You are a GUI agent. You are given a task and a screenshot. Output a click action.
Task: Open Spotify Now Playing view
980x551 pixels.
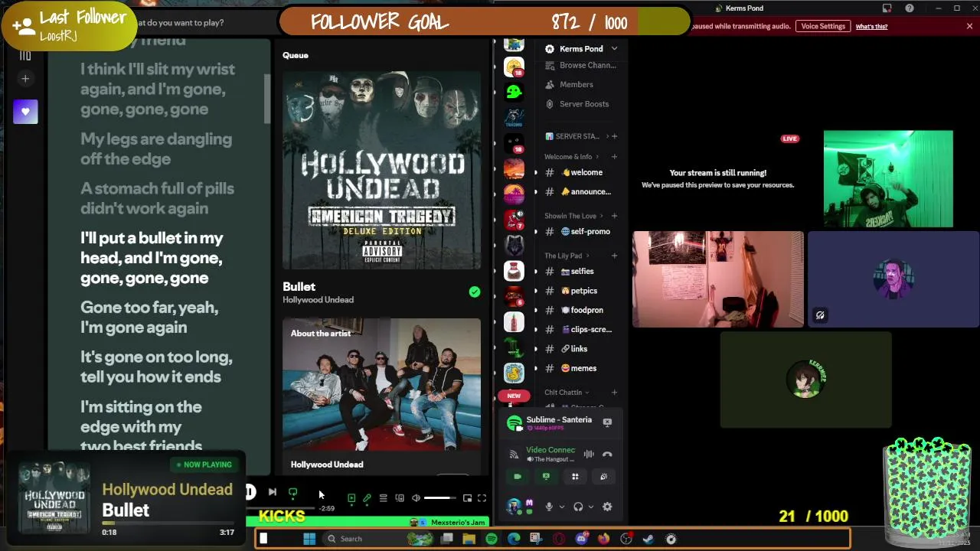pos(351,498)
